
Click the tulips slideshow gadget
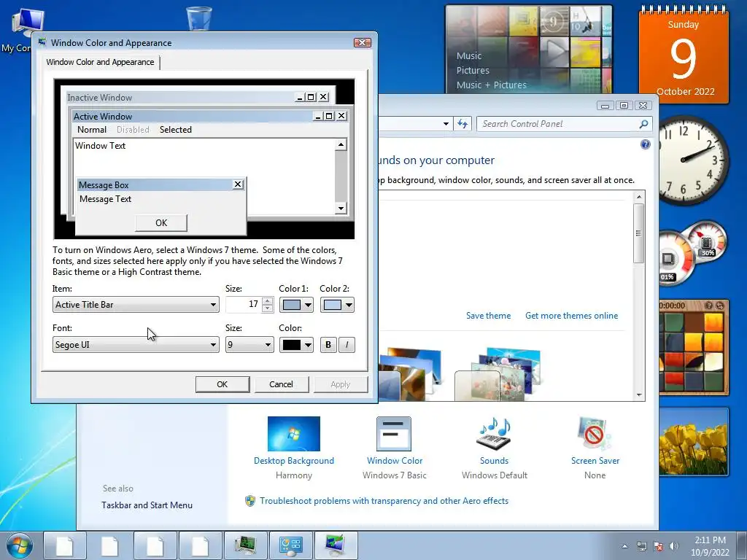click(694, 441)
